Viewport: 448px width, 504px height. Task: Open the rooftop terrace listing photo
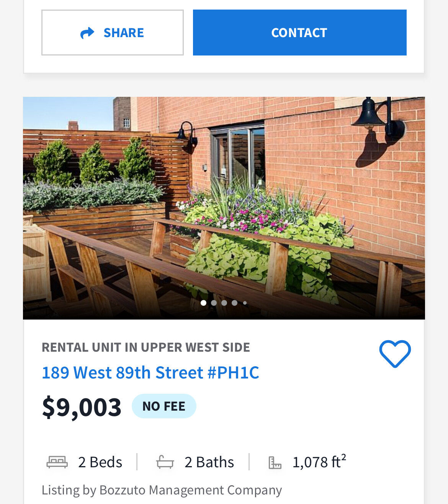tap(224, 199)
